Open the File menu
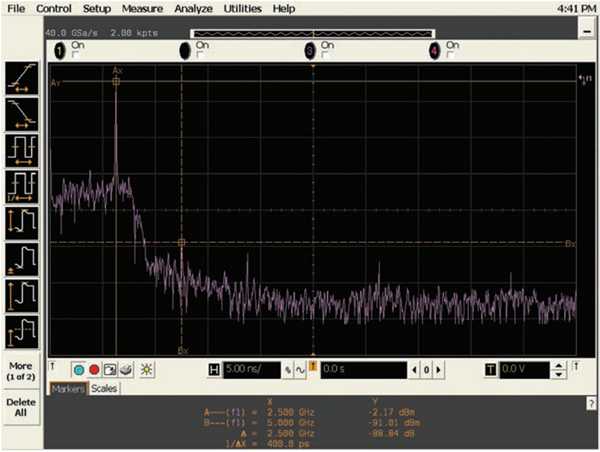This screenshot has height=452, width=600. tap(16, 8)
